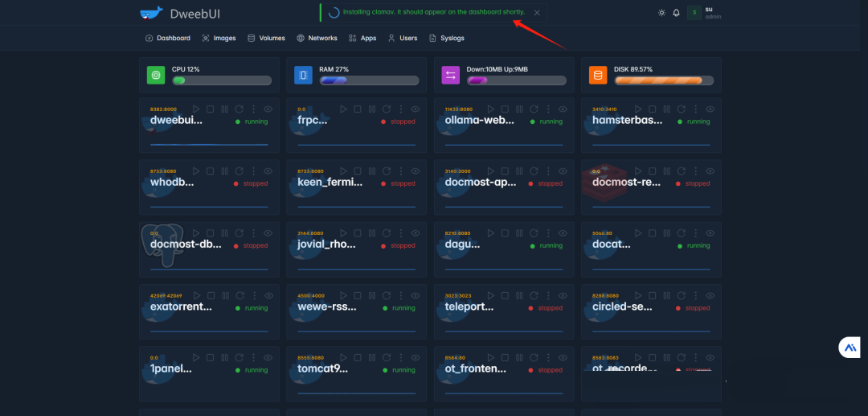Hide the jovial_rho container card
The width and height of the screenshot is (868, 416).
coord(416,233)
